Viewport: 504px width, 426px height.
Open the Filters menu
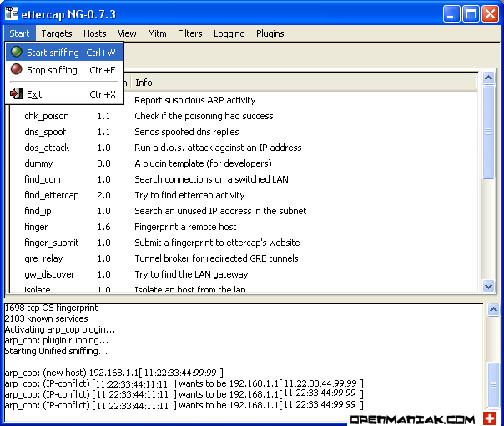point(190,33)
